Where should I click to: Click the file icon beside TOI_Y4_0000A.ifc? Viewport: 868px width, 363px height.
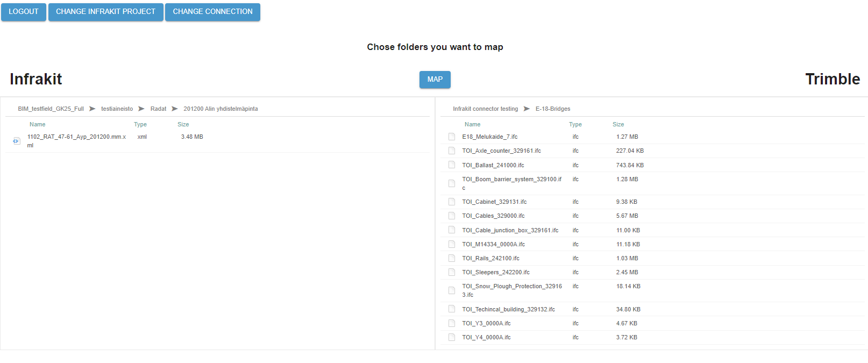pos(452,337)
